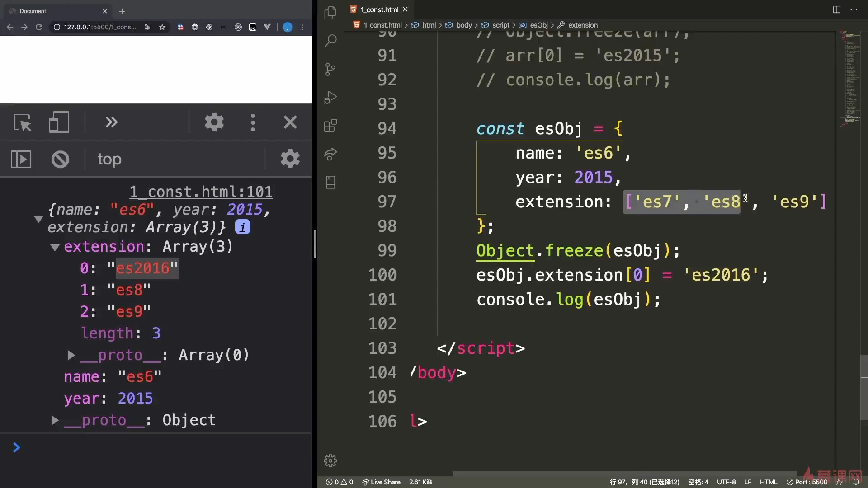Expand __proto__: Object
The image size is (868, 488).
(55, 420)
